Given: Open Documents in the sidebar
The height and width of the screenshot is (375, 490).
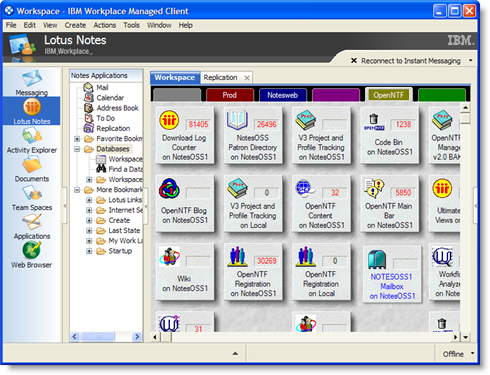Looking at the screenshot, I should (32, 169).
